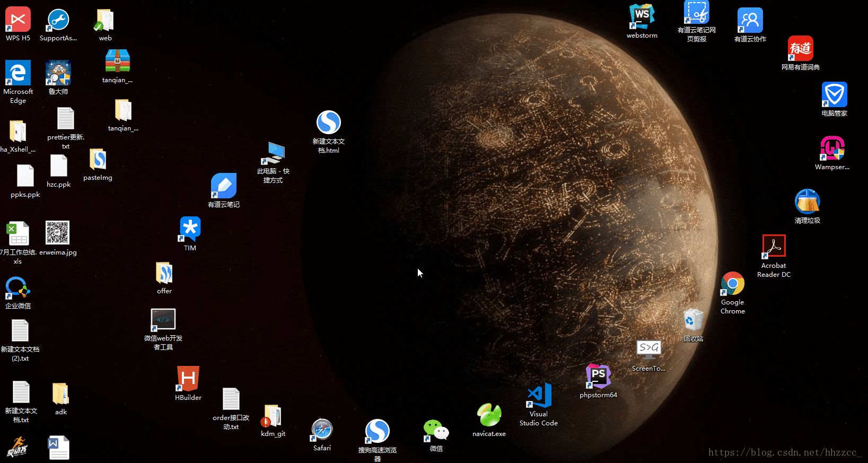This screenshot has width=868, height=463.
Task: Select the Wampserver shortcut icon
Action: [x=832, y=148]
